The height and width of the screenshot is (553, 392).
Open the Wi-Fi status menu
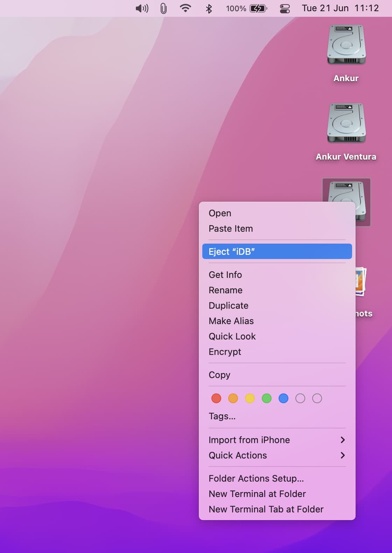tap(185, 8)
